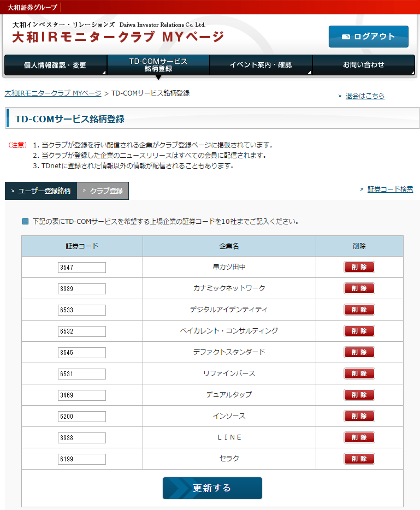This screenshot has height=510, width=420.
Task: Click company name ベイカレント・コンサルティング
Action: (x=229, y=331)
